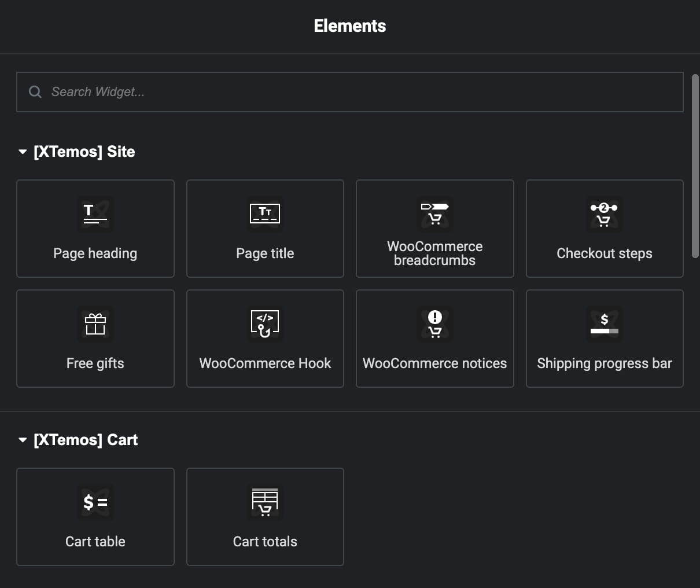This screenshot has height=588, width=700.
Task: Select the Free gifts gift-box icon
Action: coord(95,324)
